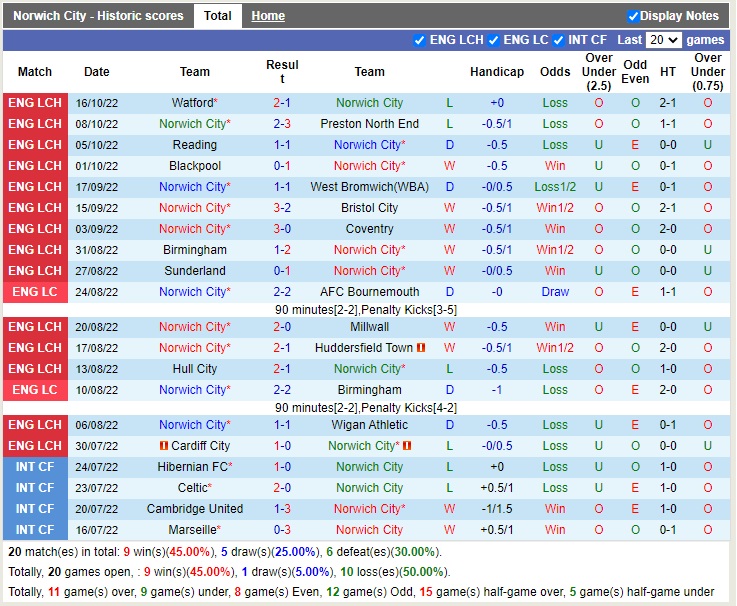Switch to the Home tab
The height and width of the screenshot is (606, 737).
click(x=268, y=16)
